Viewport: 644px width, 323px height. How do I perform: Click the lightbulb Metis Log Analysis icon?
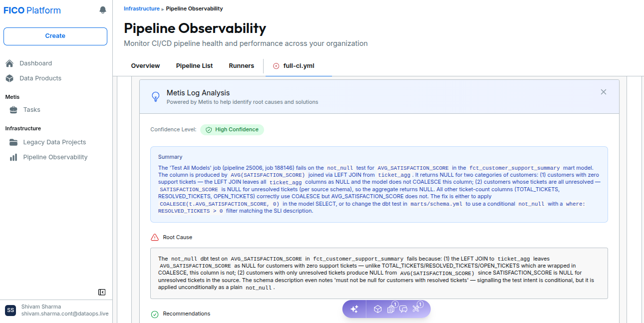156,96
